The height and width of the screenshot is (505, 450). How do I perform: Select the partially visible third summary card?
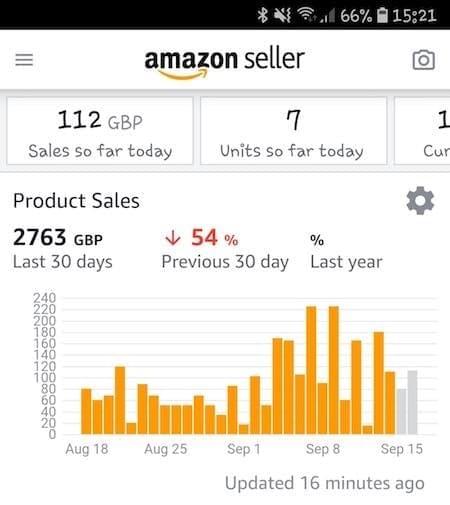pyautogui.click(x=422, y=131)
